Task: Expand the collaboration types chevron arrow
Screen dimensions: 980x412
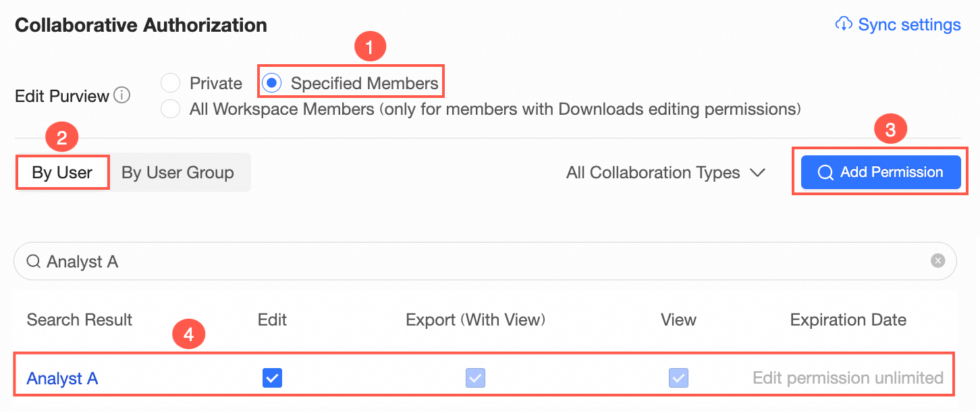Action: pyautogui.click(x=757, y=173)
